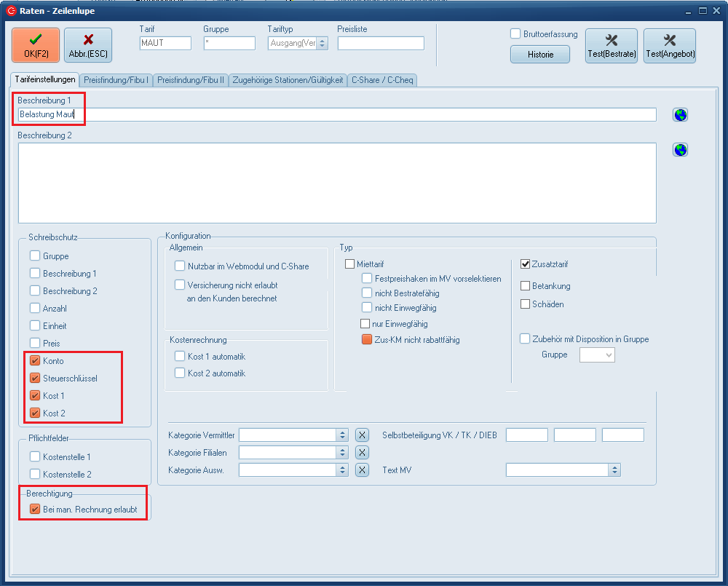Click globe icon next to Beschreibung 2
This screenshot has height=586, width=728.
pyautogui.click(x=680, y=150)
